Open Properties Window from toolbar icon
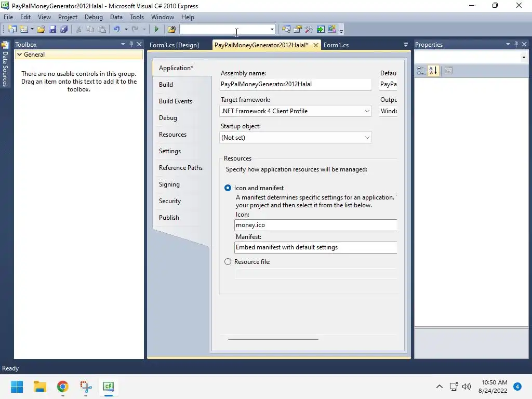Image resolution: width=532 pixels, height=399 pixels. [298, 29]
